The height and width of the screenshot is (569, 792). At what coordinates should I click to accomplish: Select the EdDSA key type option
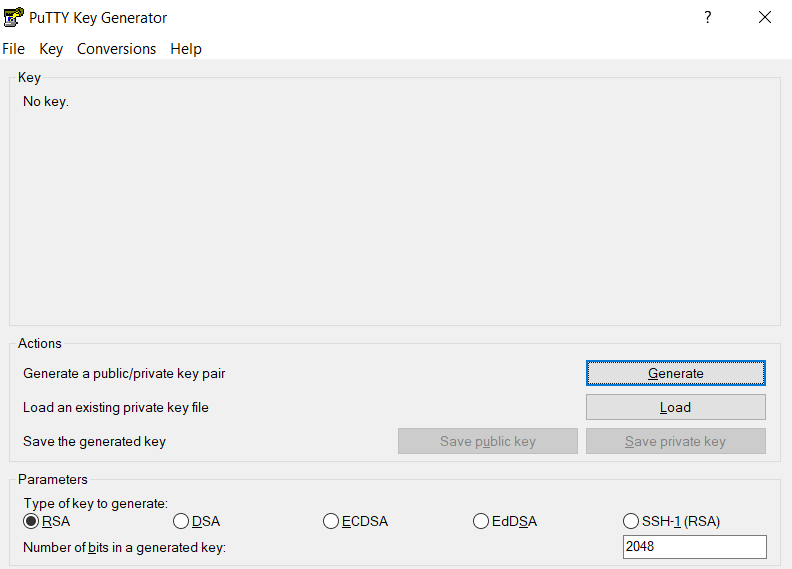(x=481, y=521)
